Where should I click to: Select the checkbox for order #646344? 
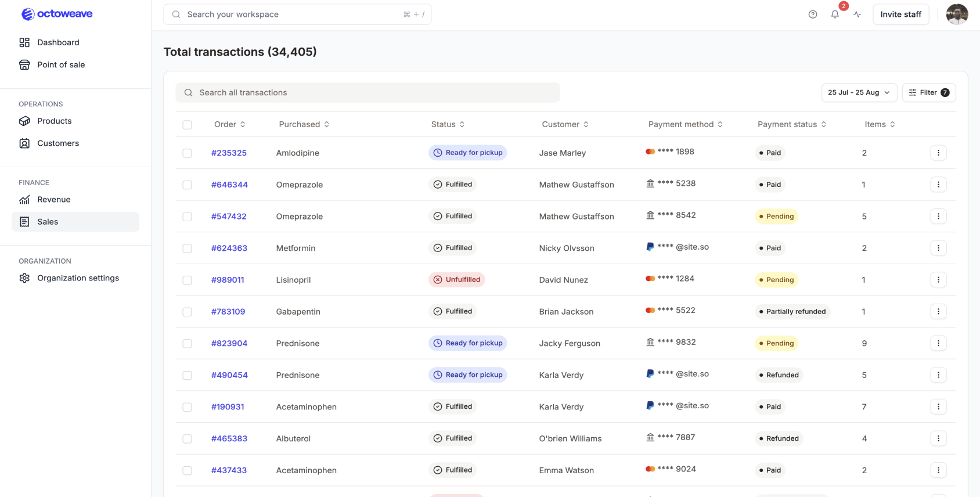[187, 185]
